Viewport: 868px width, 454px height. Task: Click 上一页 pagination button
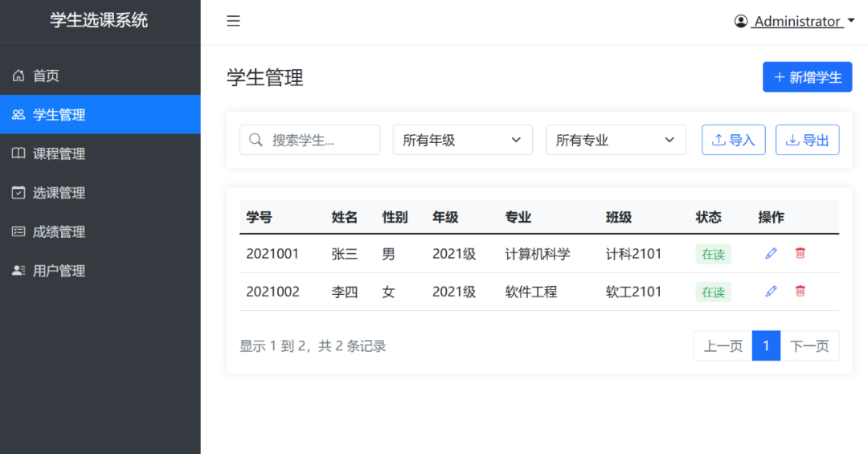point(723,346)
